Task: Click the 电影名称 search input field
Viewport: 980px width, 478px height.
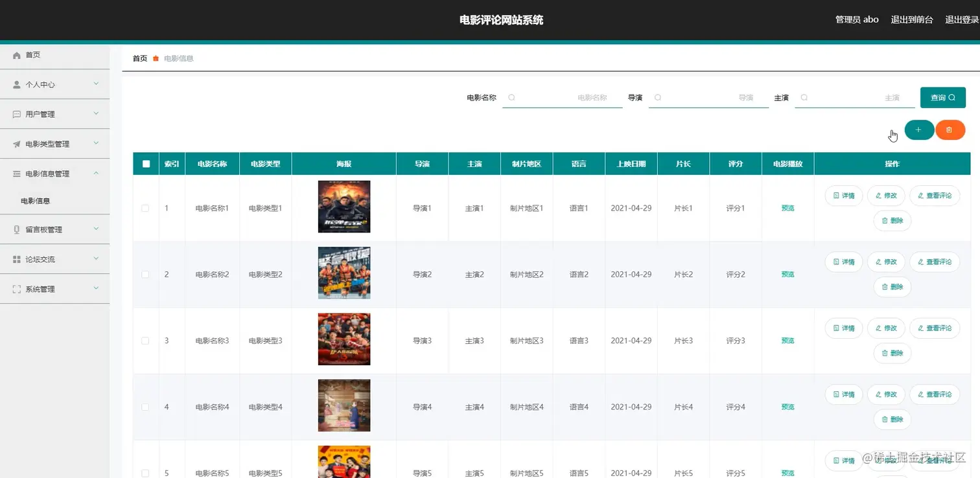Action: (563, 98)
